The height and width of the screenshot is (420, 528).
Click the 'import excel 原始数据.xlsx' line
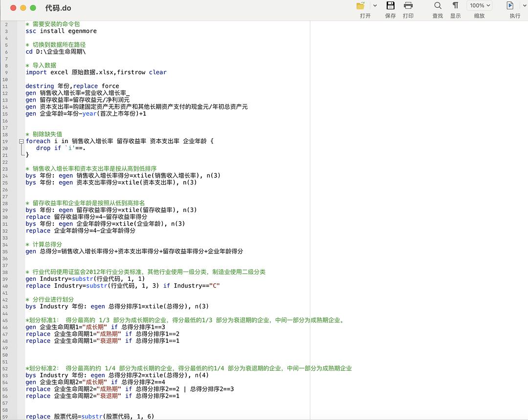[x=96, y=72]
